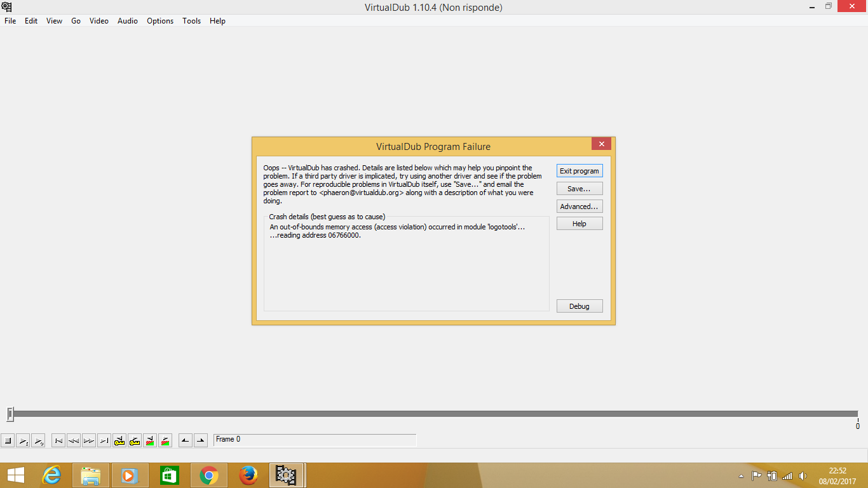Restore down the VirtualDub main window

829,7
